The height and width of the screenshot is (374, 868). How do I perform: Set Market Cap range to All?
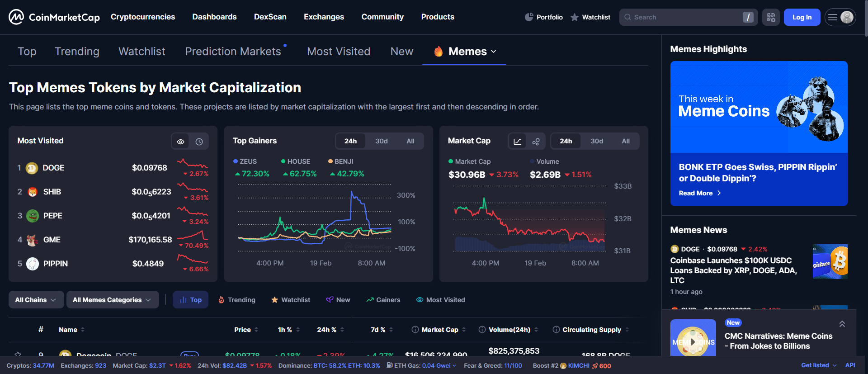pyautogui.click(x=626, y=141)
